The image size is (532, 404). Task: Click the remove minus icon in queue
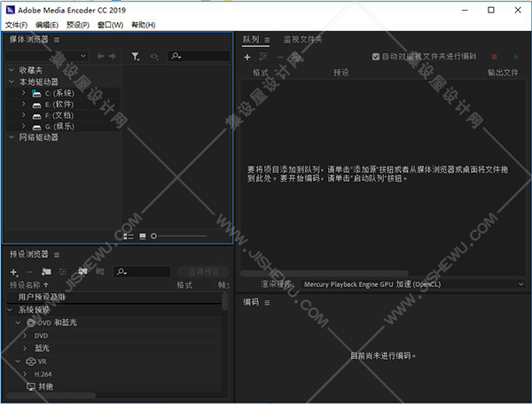tap(280, 57)
